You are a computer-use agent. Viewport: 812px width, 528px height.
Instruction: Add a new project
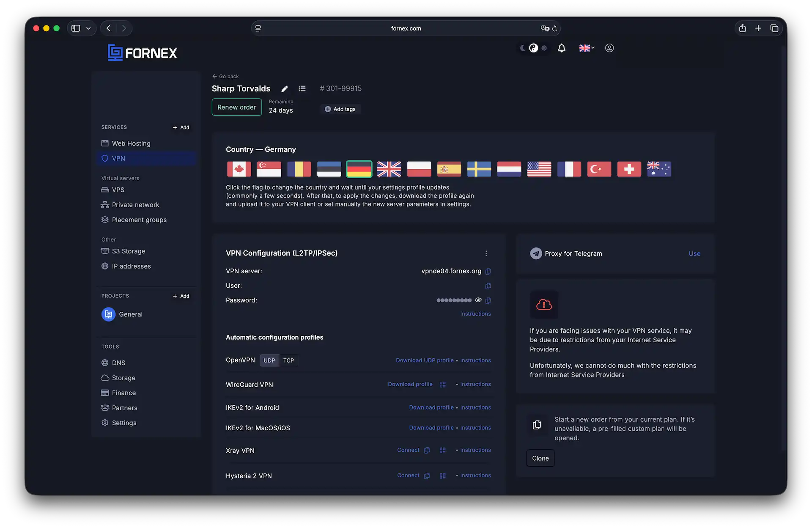pos(181,296)
